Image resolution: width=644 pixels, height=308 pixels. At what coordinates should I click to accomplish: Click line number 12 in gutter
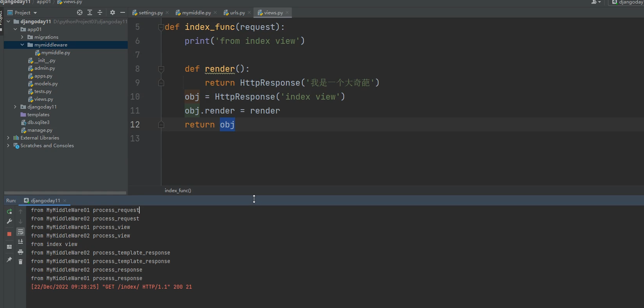coord(135,125)
